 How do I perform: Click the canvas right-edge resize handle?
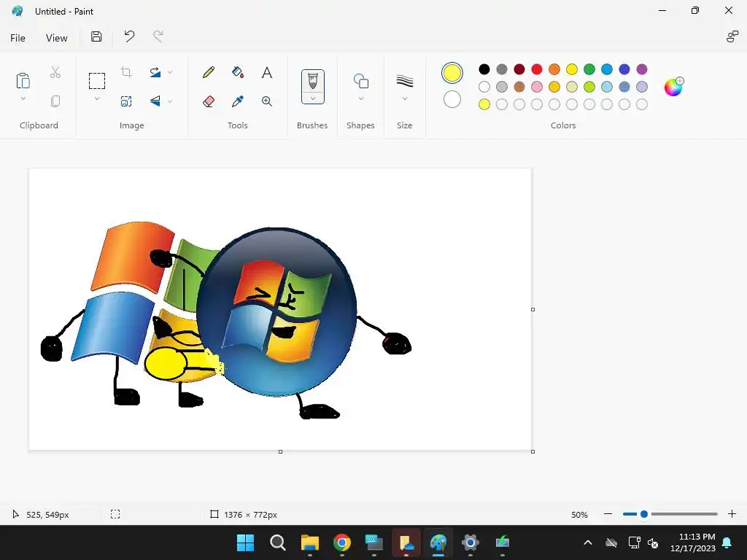point(533,309)
